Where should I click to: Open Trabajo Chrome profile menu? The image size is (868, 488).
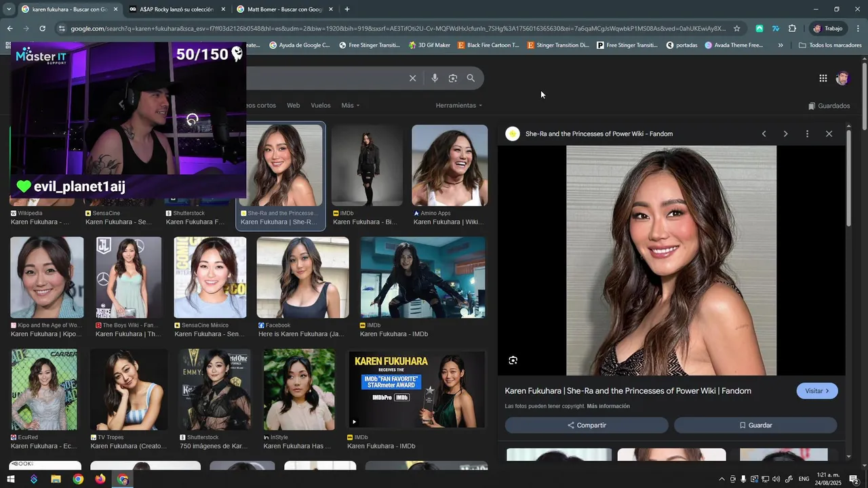point(827,28)
